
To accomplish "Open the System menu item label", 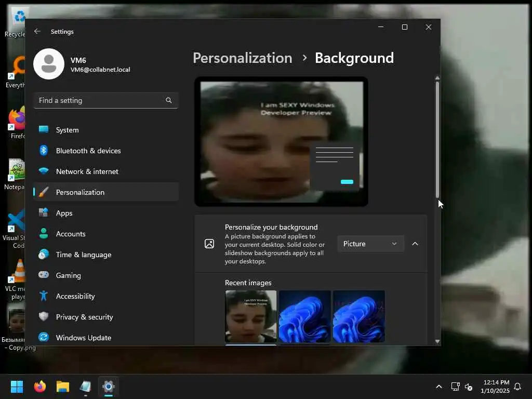I will [x=67, y=130].
